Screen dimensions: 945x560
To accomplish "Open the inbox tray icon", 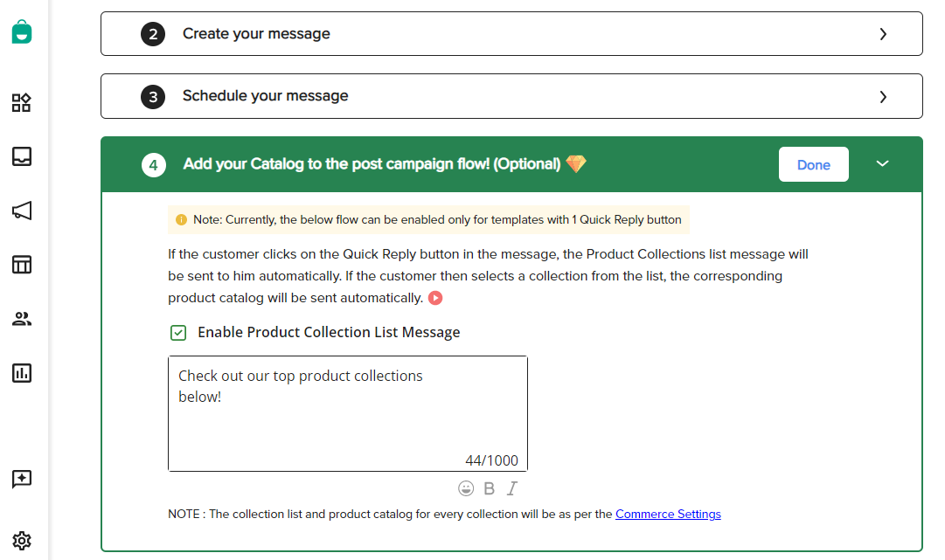I will pyautogui.click(x=22, y=156).
